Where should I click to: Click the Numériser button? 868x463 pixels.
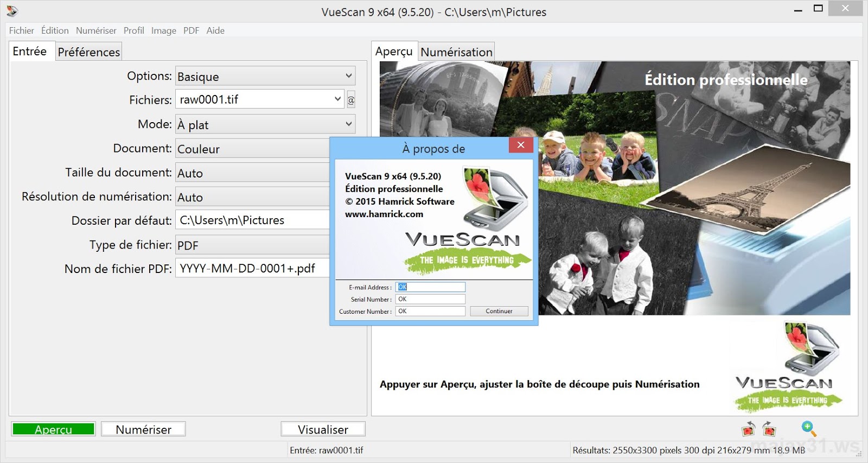tap(143, 429)
